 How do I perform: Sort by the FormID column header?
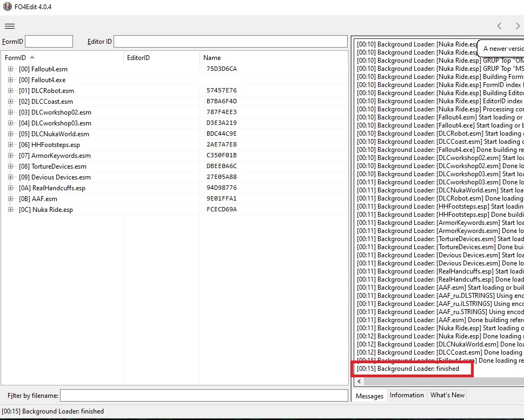[15, 58]
